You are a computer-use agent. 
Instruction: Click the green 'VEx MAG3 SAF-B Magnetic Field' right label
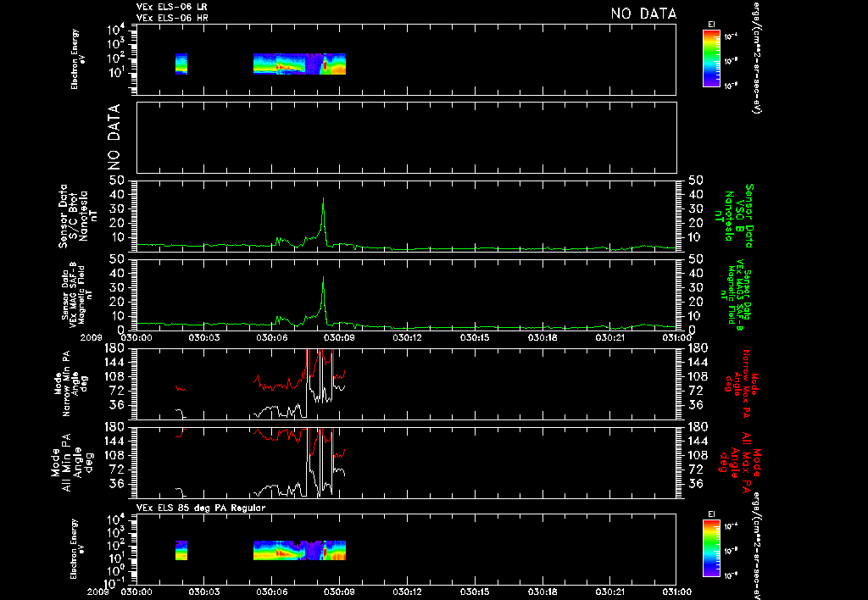pyautogui.click(x=737, y=296)
